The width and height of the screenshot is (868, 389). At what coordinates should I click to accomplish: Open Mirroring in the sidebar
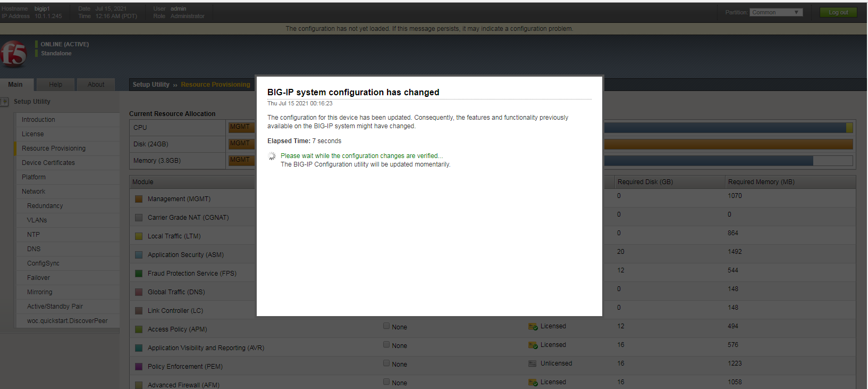(68, 292)
